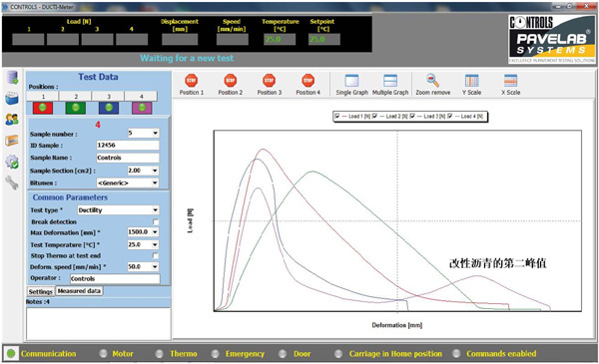Click the red position 1 color indicator
This screenshot has height=364, width=599.
[43, 108]
